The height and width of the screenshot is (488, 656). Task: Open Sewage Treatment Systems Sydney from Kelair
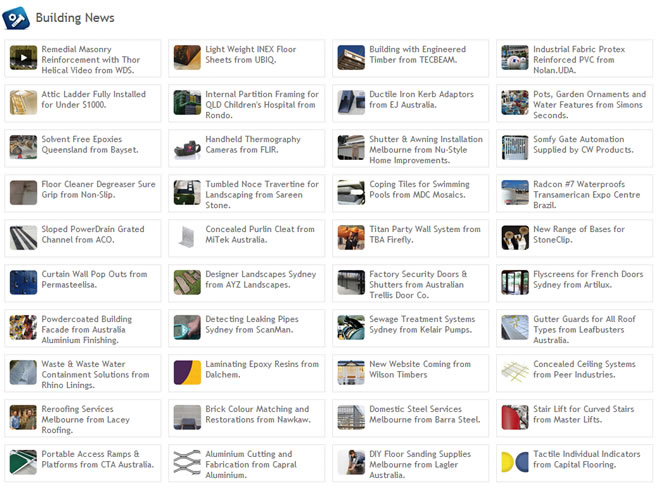click(x=422, y=324)
